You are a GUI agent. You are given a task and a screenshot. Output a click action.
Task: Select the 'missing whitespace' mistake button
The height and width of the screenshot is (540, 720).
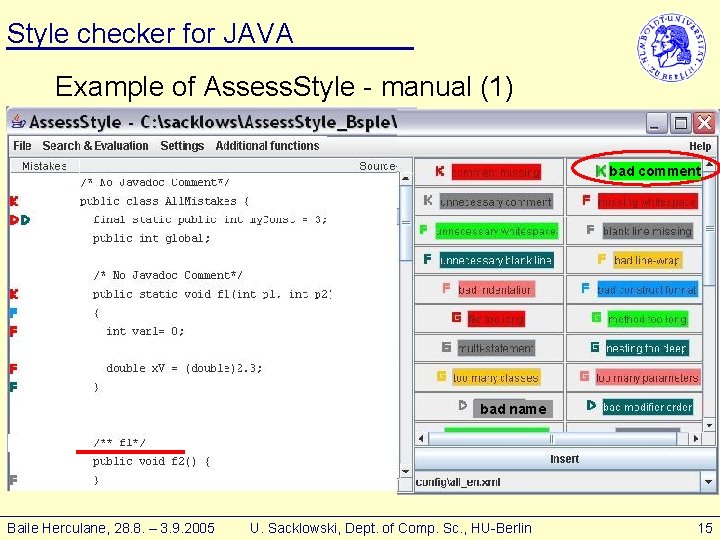coord(635,201)
